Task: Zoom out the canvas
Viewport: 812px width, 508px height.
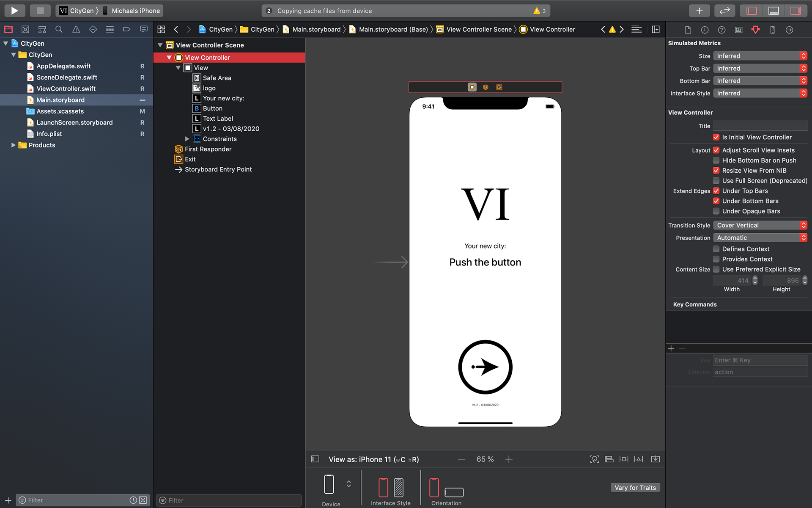Action: coord(461,459)
